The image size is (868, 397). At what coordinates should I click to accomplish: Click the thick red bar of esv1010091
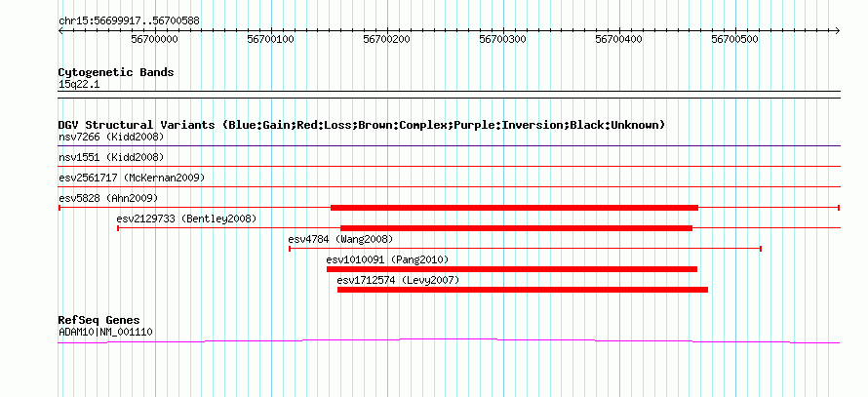click(x=511, y=269)
